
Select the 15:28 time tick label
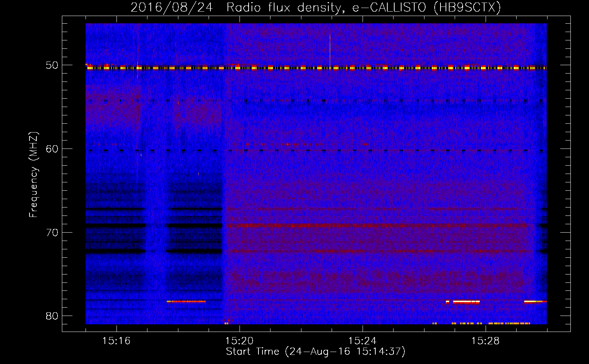pyautogui.click(x=486, y=341)
